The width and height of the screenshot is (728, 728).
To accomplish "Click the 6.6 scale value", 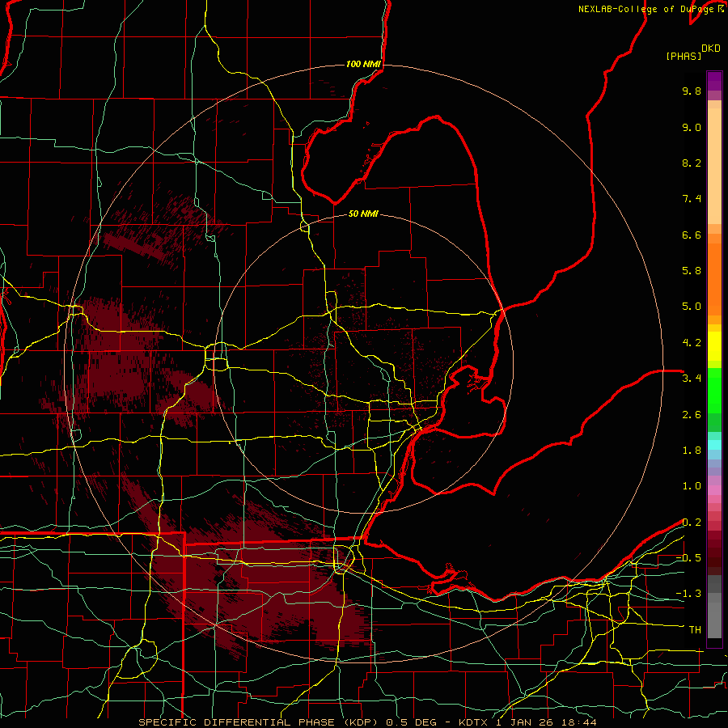I will (692, 235).
